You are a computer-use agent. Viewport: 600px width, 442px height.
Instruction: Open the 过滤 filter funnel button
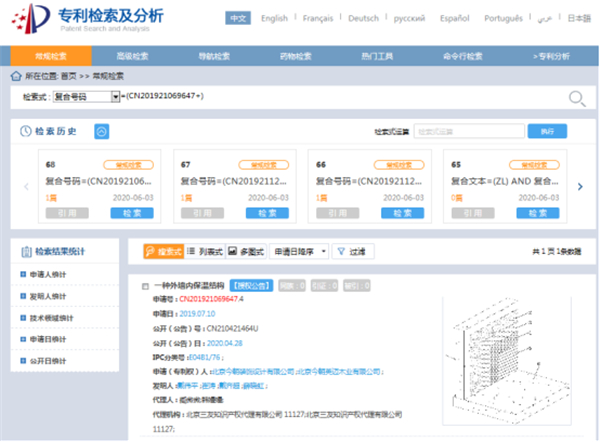coord(352,251)
